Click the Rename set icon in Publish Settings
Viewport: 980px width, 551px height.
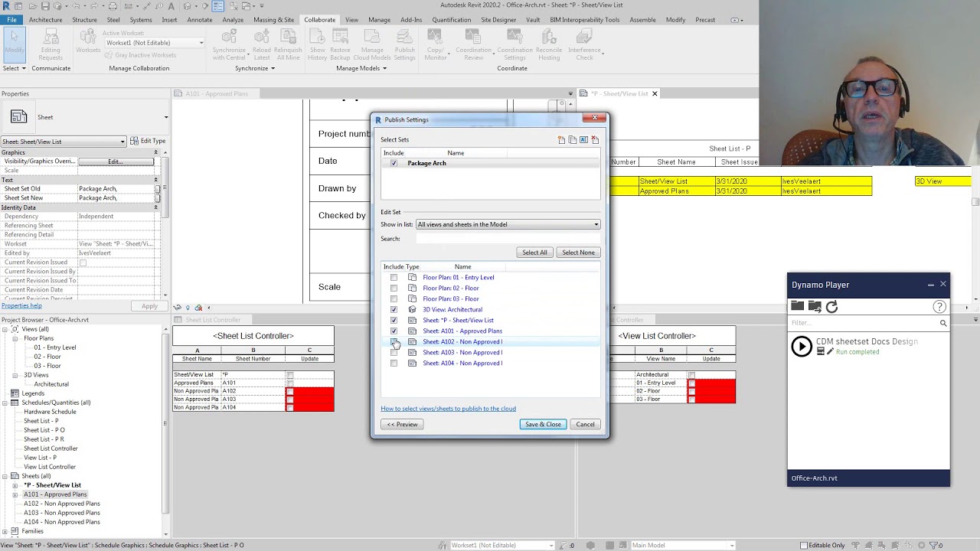(583, 140)
